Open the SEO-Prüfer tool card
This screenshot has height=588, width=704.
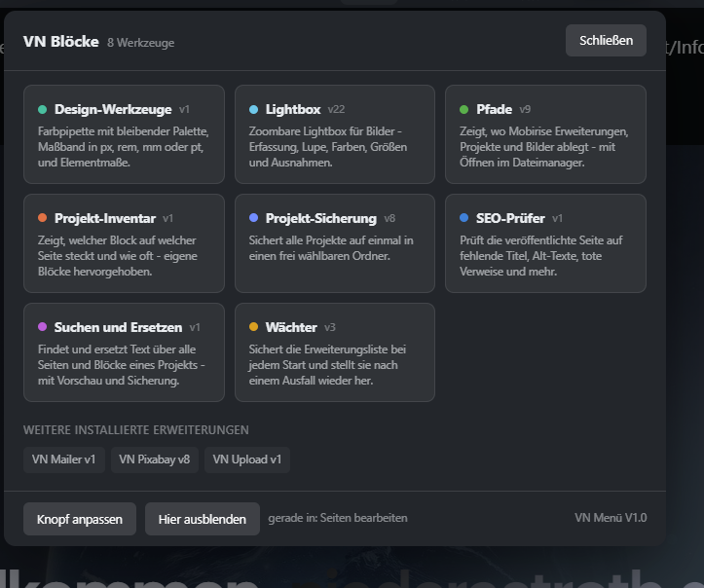click(545, 243)
